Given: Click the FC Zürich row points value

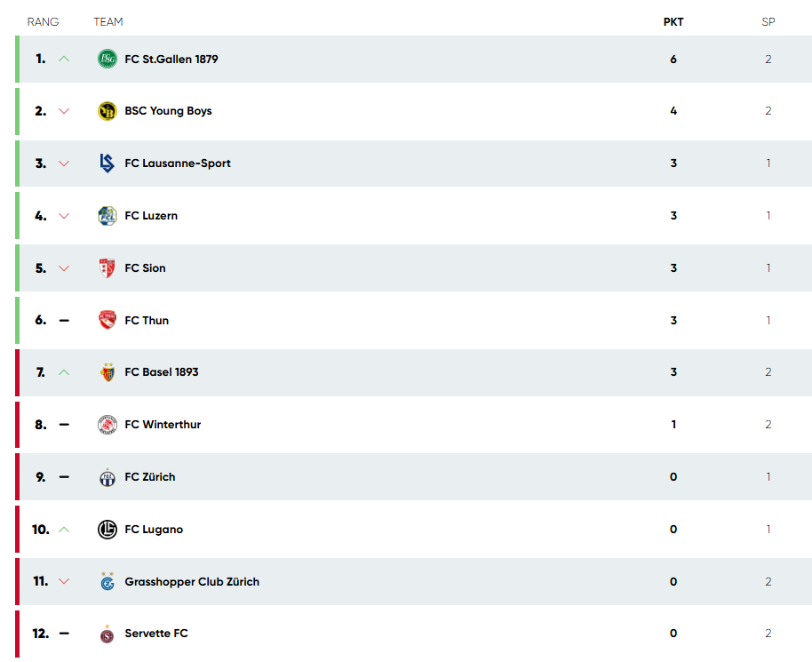Looking at the screenshot, I should (673, 477).
